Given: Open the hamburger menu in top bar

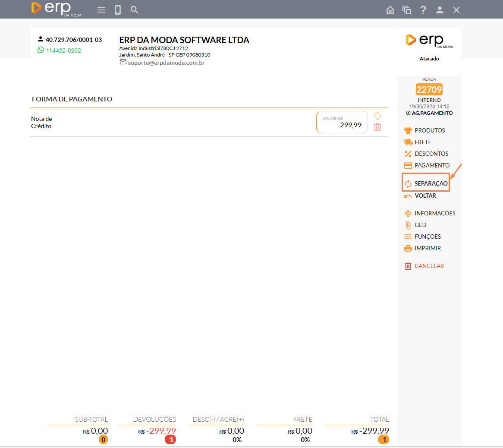Looking at the screenshot, I should tap(101, 10).
